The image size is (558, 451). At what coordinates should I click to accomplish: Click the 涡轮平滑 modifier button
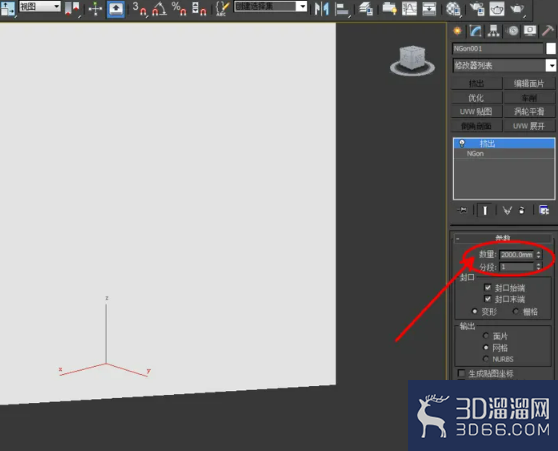[529, 112]
